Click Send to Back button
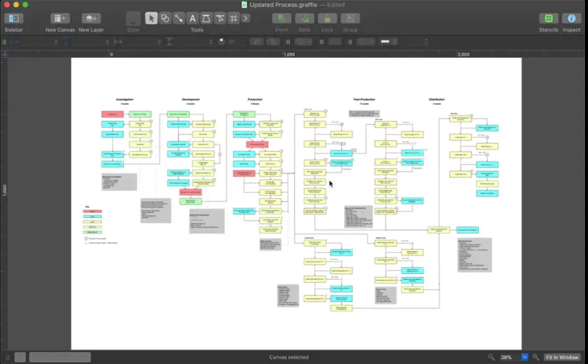Screen dimensions: 588x364 click(304, 19)
